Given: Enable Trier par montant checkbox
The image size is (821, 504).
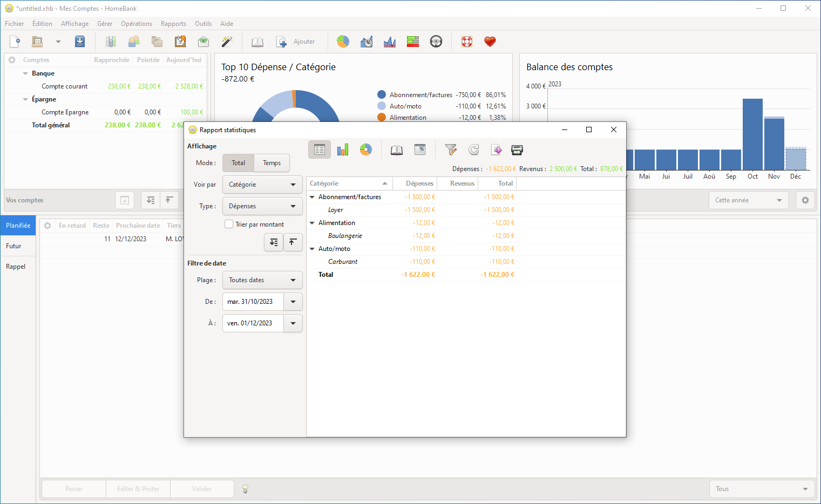Looking at the screenshot, I should point(229,224).
